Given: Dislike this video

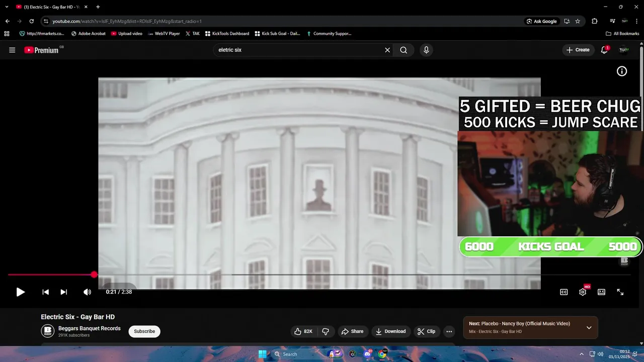Looking at the screenshot, I should click(x=326, y=331).
